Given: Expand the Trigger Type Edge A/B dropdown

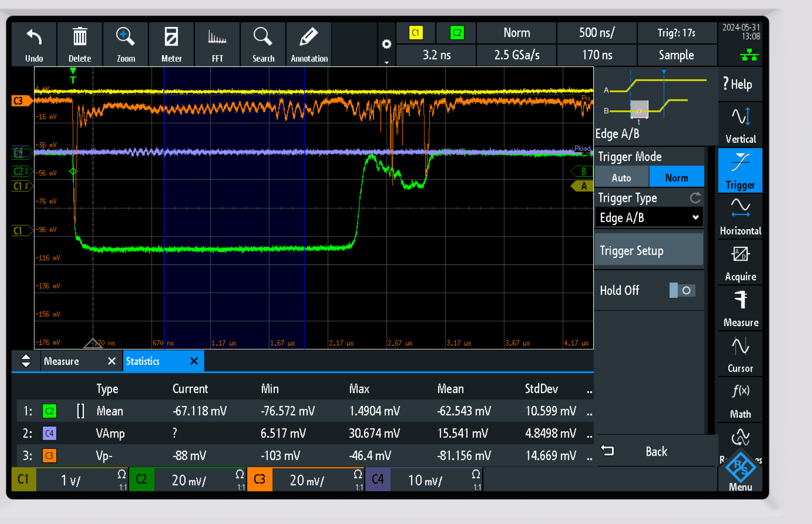Looking at the screenshot, I should (648, 217).
